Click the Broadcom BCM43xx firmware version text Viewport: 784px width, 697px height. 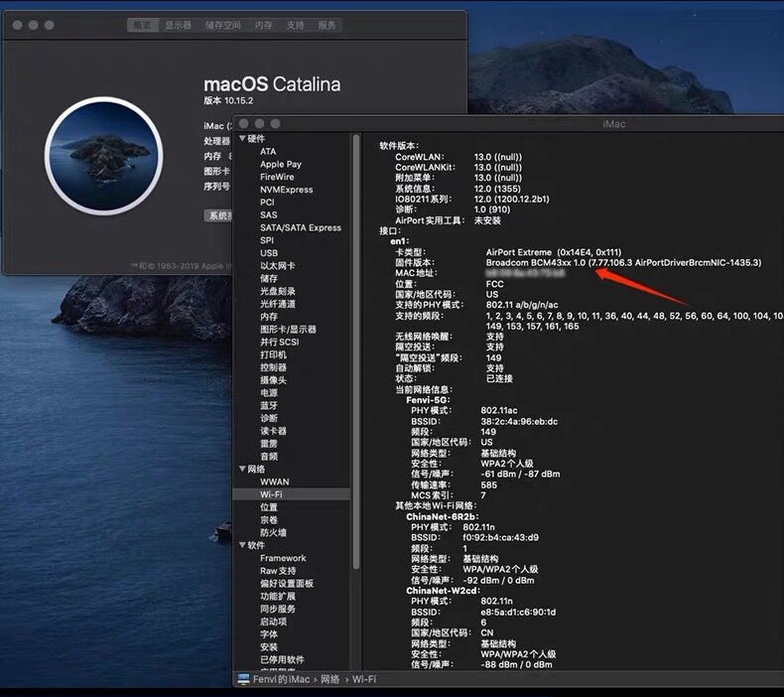click(x=623, y=263)
